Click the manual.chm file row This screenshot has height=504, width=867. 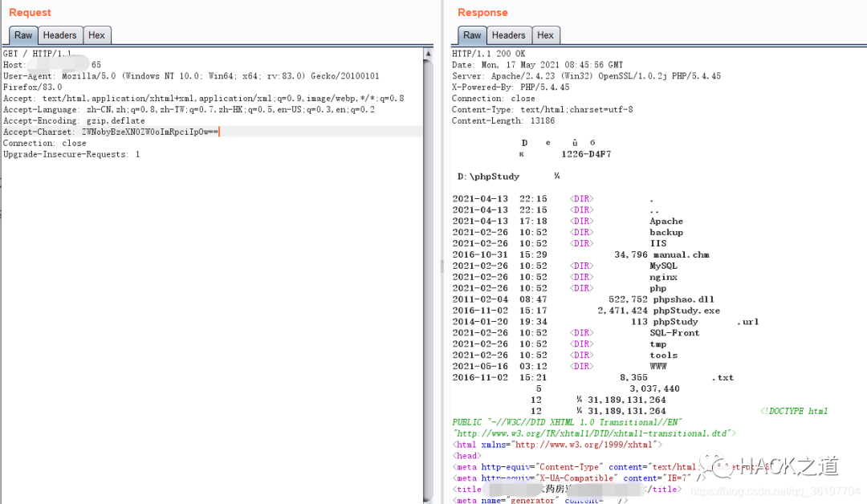(580, 254)
